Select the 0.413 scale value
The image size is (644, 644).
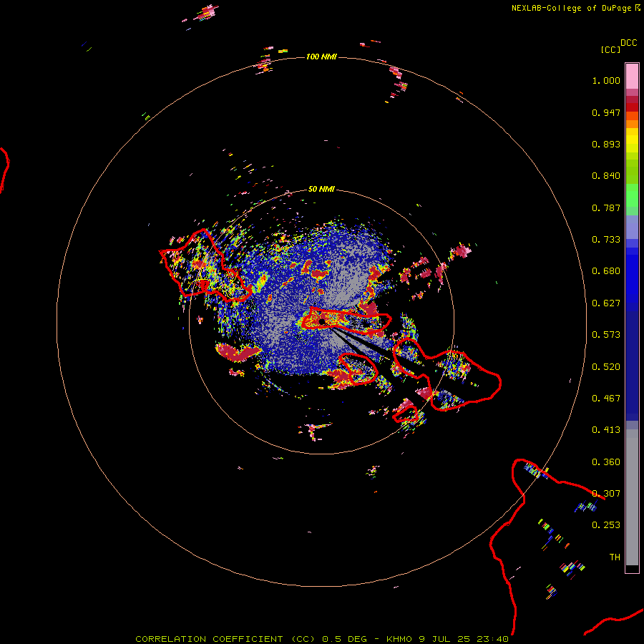(x=606, y=430)
